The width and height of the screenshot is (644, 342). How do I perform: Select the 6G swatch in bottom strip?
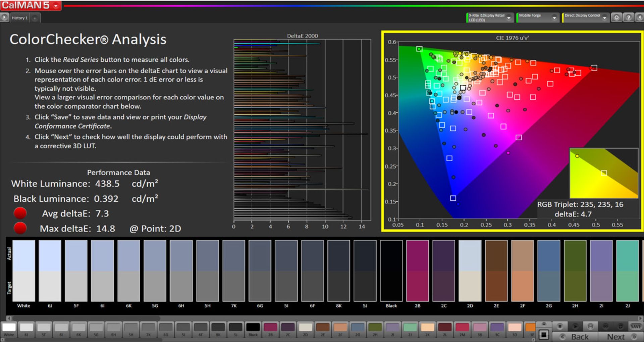tap(166, 329)
